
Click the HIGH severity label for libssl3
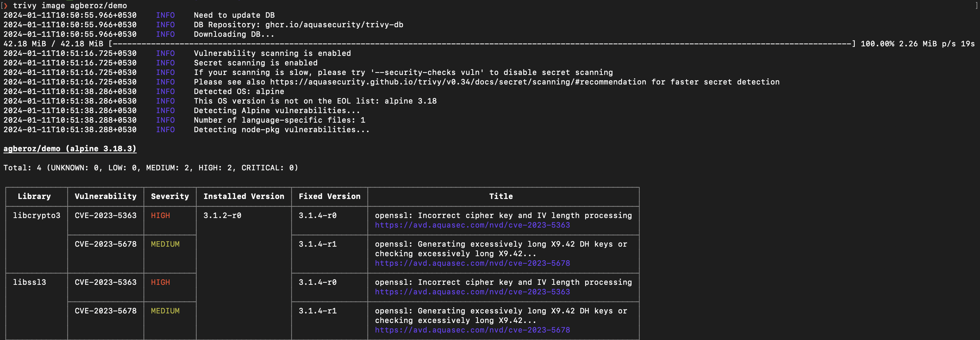160,282
